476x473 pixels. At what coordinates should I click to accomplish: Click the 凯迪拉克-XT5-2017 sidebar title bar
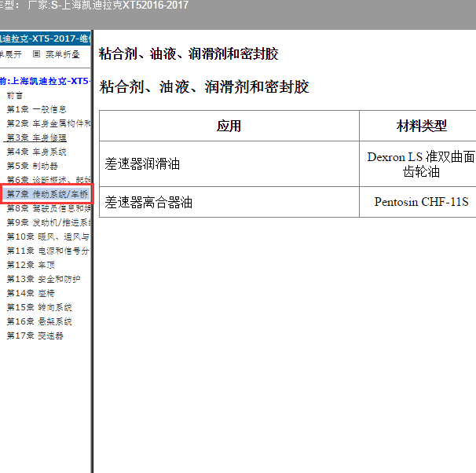click(x=46, y=38)
